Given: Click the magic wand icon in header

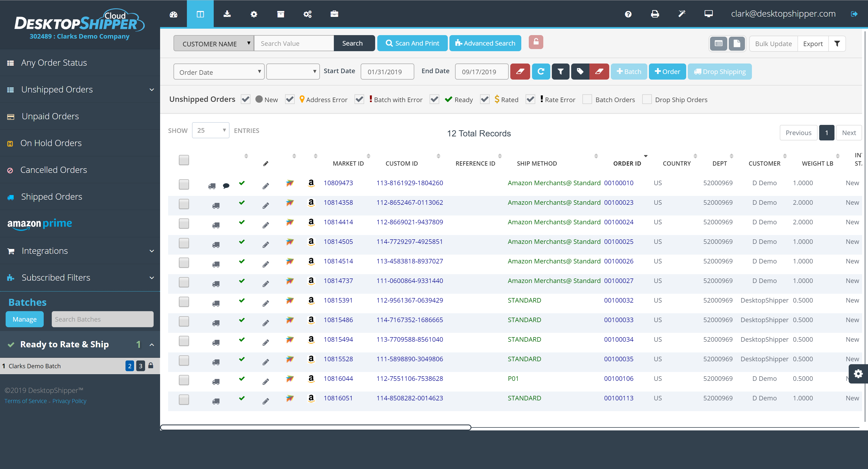Looking at the screenshot, I should pos(682,14).
